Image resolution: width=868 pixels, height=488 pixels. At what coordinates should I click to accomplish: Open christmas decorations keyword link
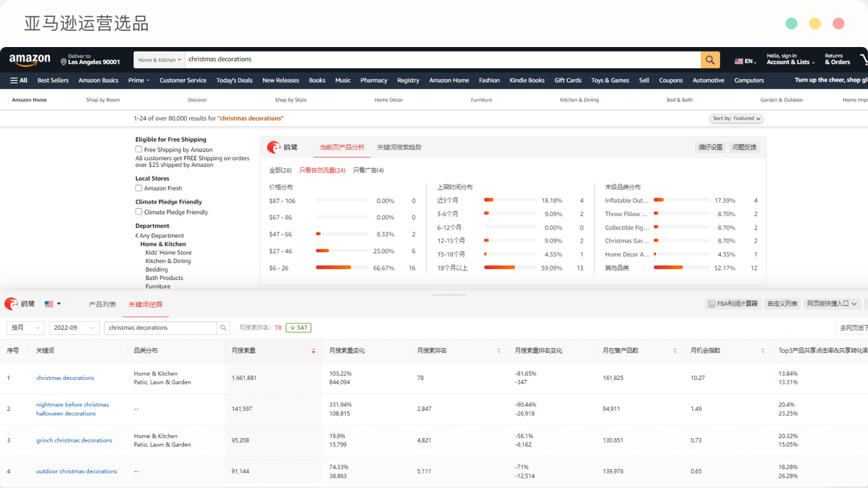coord(65,378)
